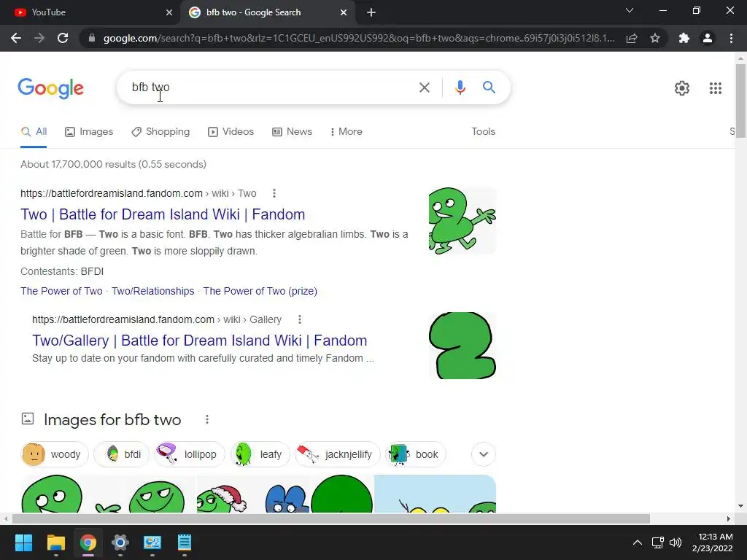Go to Google homepage via logo
Image resolution: width=747 pixels, height=560 pixels.
coord(51,88)
